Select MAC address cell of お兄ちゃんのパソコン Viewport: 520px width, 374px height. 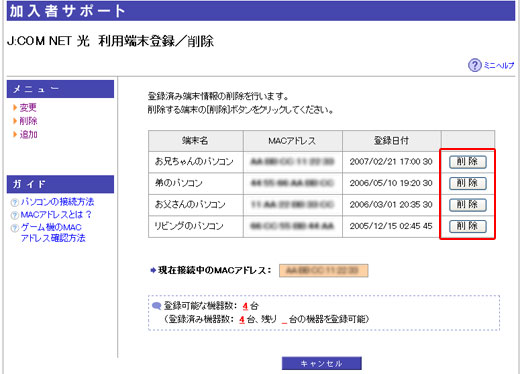pos(293,162)
